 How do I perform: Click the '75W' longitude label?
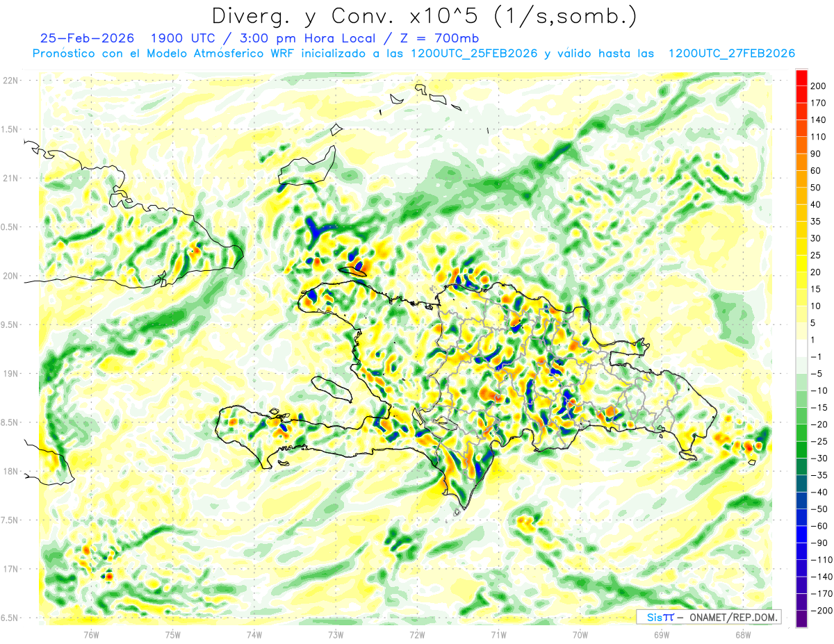[x=173, y=635]
